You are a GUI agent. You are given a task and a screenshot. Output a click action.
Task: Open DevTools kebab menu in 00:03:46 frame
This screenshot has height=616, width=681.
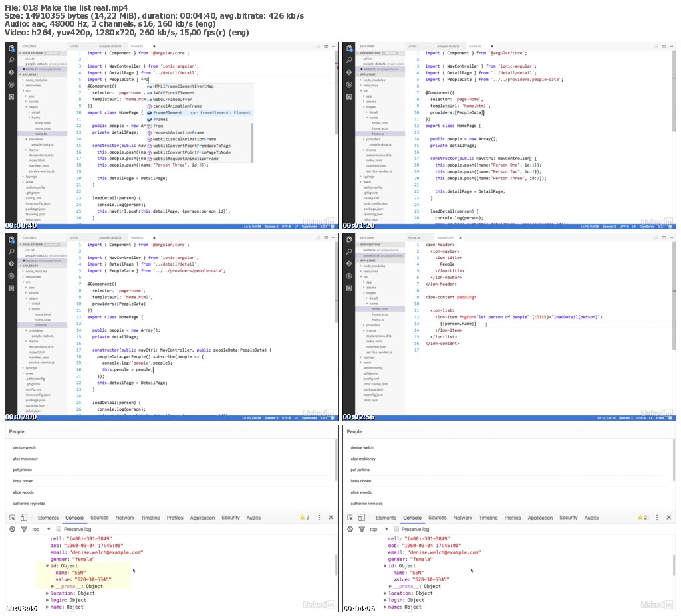click(319, 518)
